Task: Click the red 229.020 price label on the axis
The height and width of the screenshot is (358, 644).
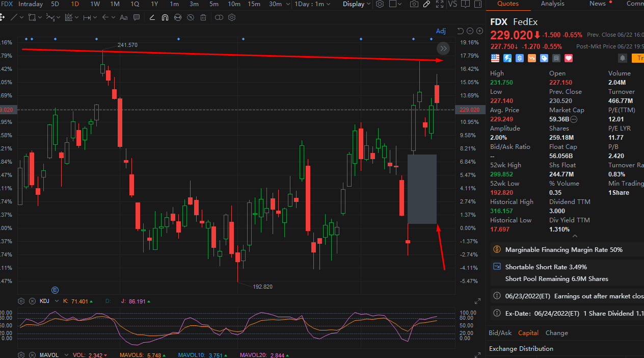Action: click(469, 110)
